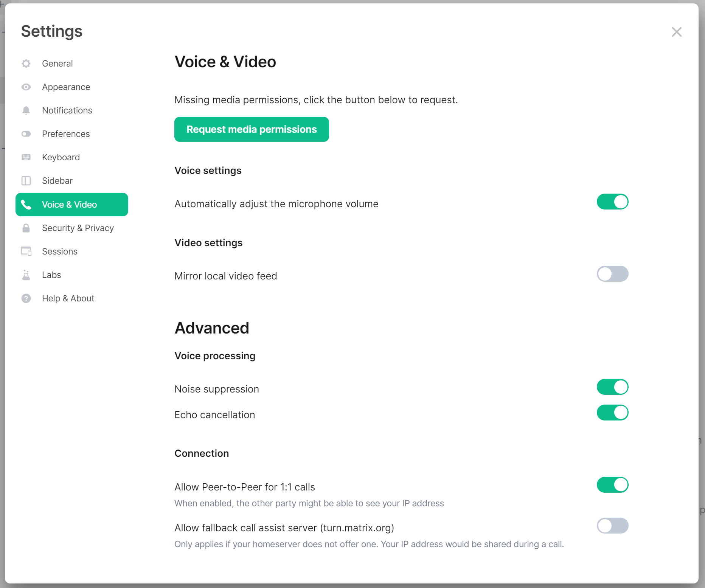The height and width of the screenshot is (588, 705).
Task: Click the Help & About question icon
Action: pos(26,298)
